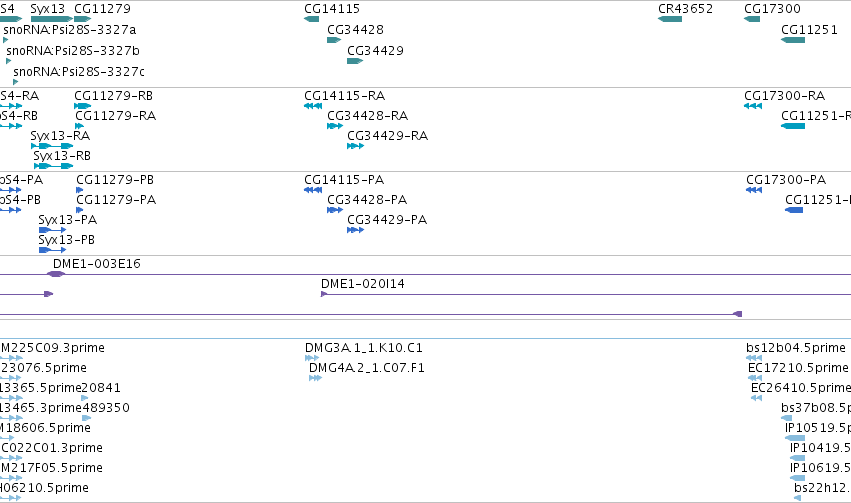Click the CG11279-RB transcript
Screen dimensions: 851x503
(x=82, y=106)
